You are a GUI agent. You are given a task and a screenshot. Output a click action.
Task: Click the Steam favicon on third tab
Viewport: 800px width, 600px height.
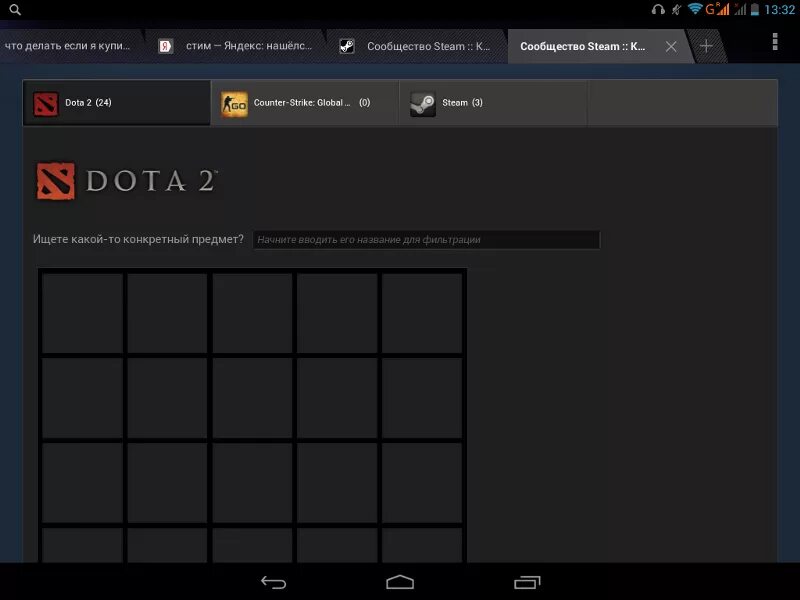click(x=347, y=46)
